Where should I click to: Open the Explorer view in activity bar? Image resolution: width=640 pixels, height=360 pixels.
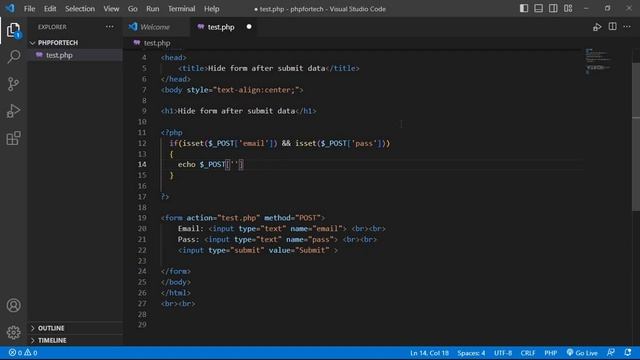pyautogui.click(x=13, y=30)
